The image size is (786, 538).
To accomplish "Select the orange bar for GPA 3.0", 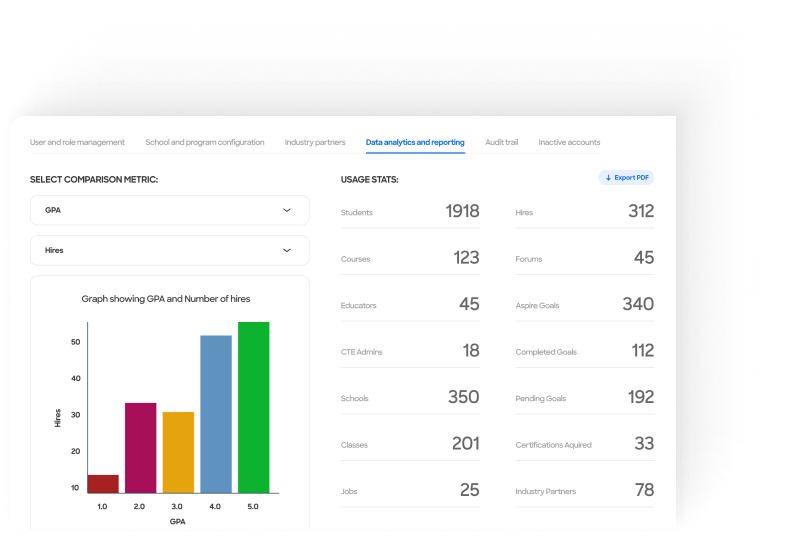I will (x=178, y=452).
